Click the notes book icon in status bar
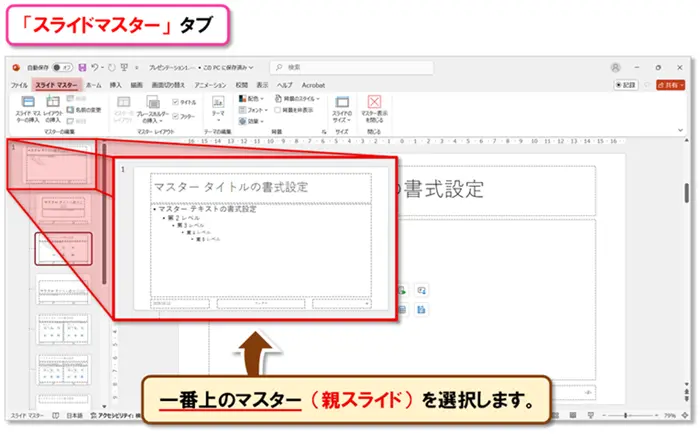 coord(55,415)
